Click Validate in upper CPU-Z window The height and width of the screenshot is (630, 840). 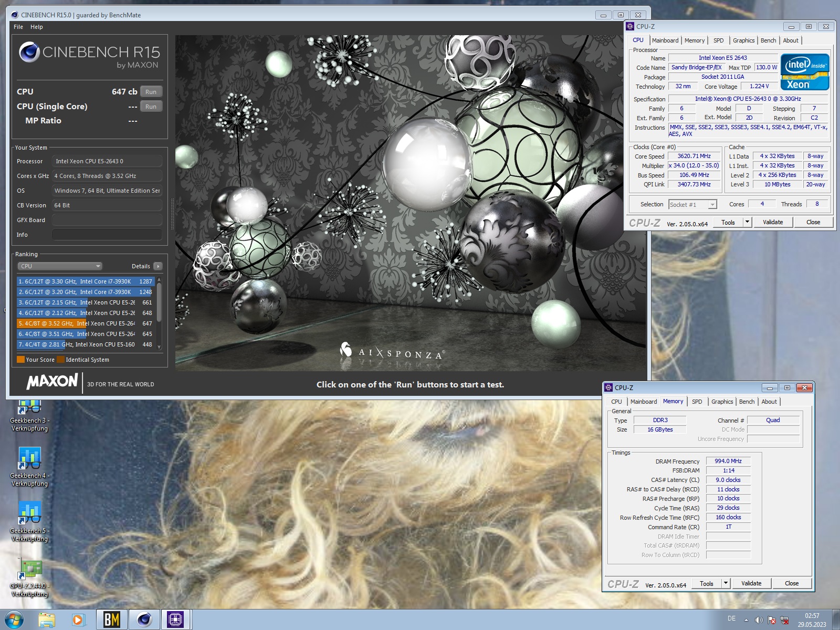pyautogui.click(x=773, y=222)
